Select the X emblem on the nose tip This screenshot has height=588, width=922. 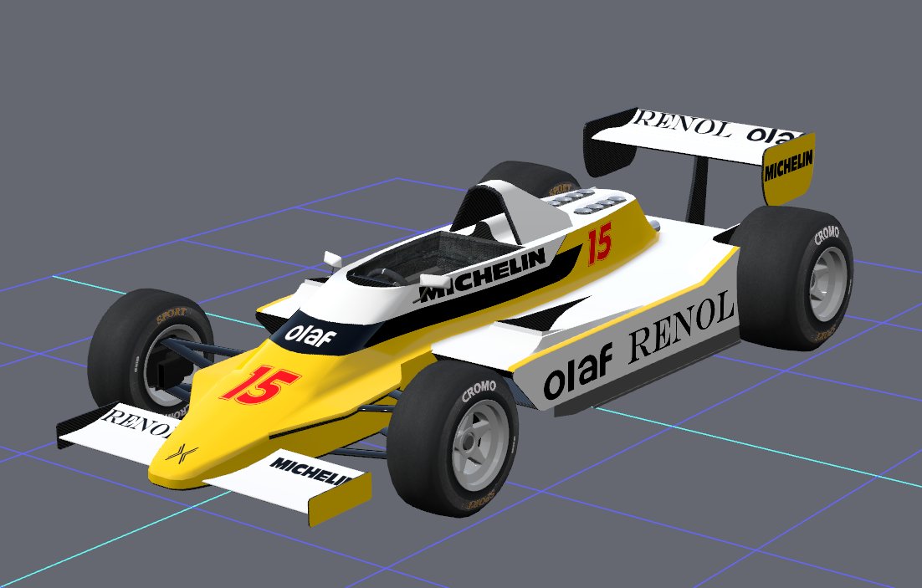[x=181, y=453]
